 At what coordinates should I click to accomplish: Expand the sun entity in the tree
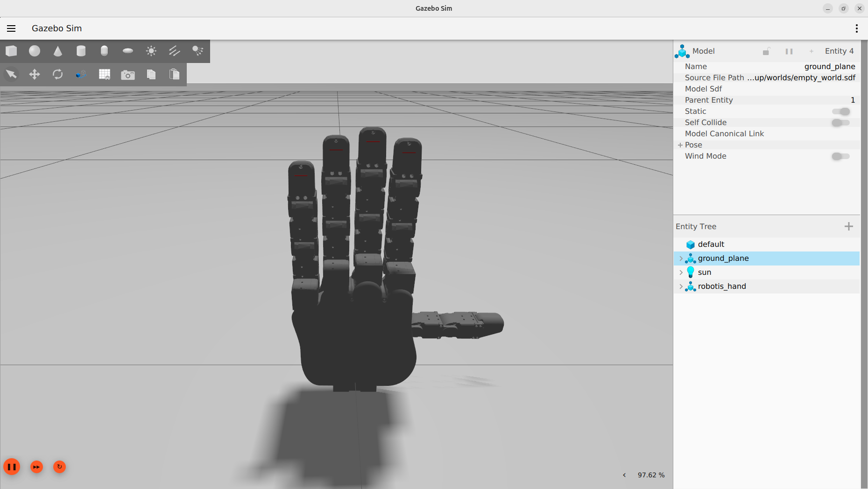[681, 272]
